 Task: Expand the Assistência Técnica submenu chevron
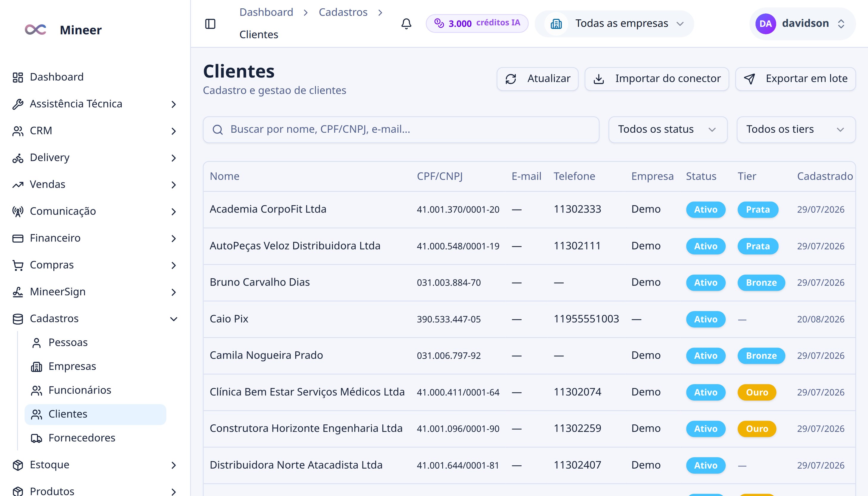pyautogui.click(x=174, y=104)
